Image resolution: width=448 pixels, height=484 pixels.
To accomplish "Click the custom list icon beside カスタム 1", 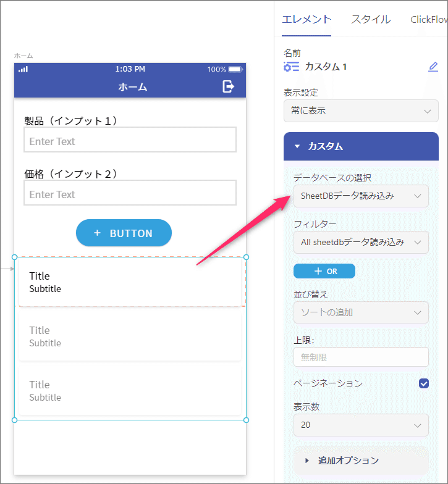I will click(292, 67).
